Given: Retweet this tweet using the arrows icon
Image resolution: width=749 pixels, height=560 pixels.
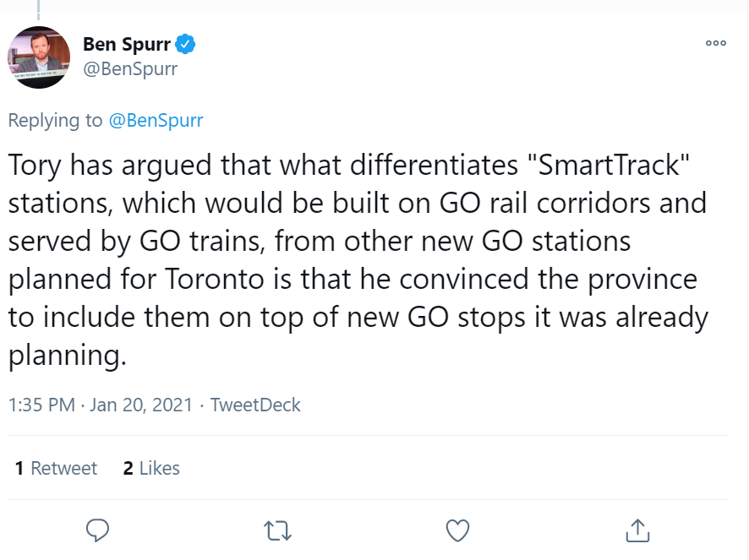Looking at the screenshot, I should [276, 530].
